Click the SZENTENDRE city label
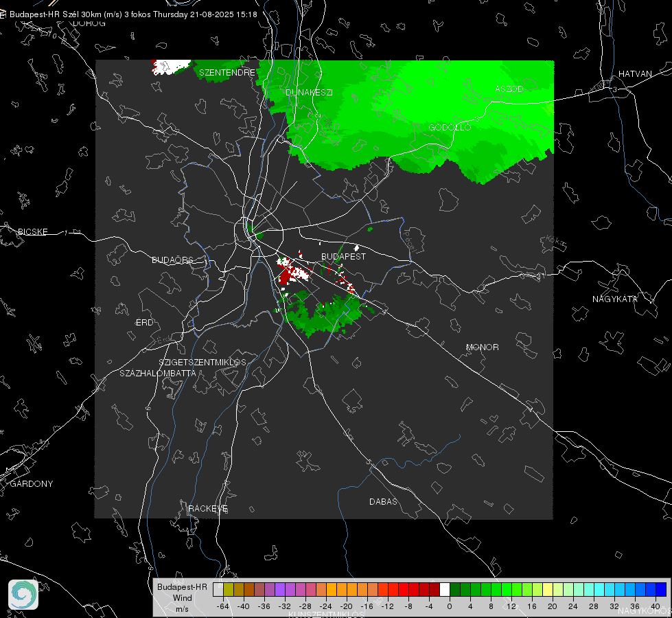This screenshot has height=618, width=672. pos(227,73)
